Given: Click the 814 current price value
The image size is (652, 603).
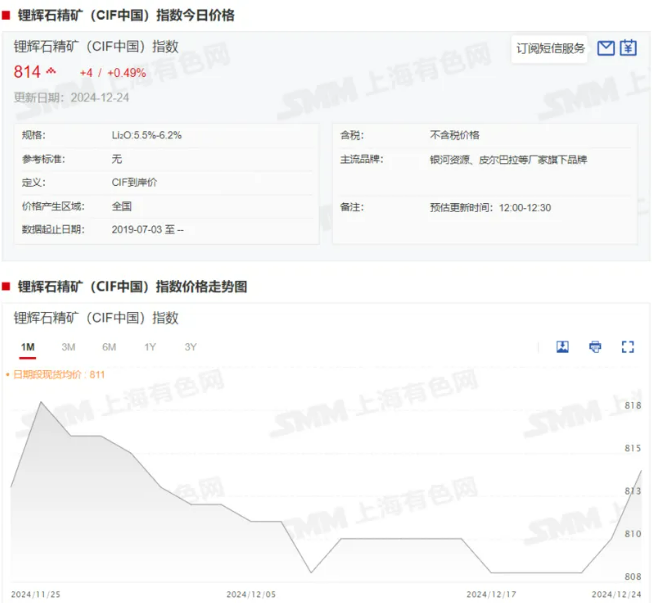Looking at the screenshot, I should point(27,72).
